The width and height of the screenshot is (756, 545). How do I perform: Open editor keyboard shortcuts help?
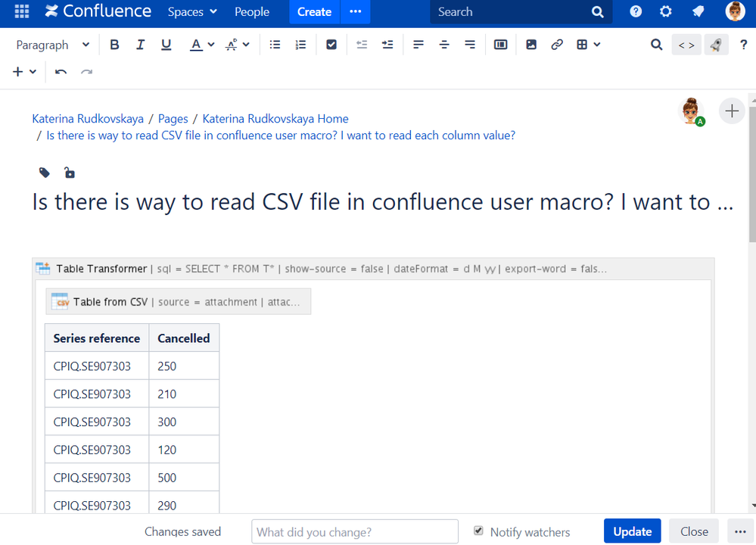coord(743,45)
